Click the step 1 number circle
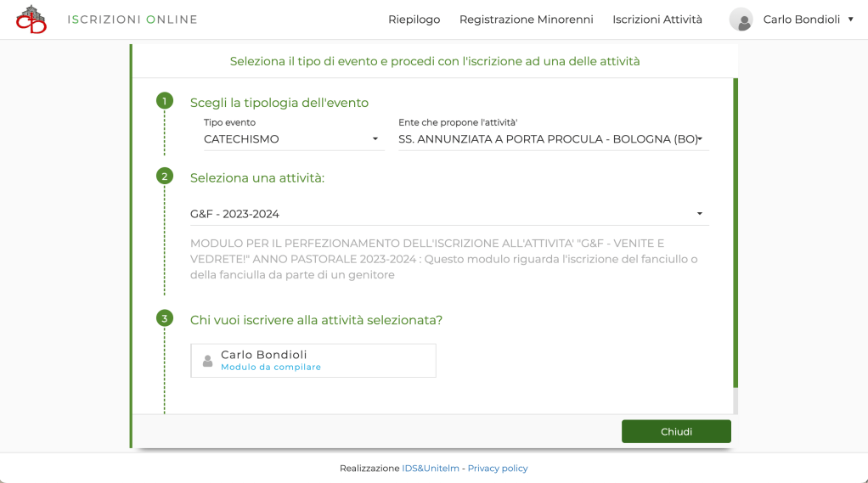 tap(165, 102)
